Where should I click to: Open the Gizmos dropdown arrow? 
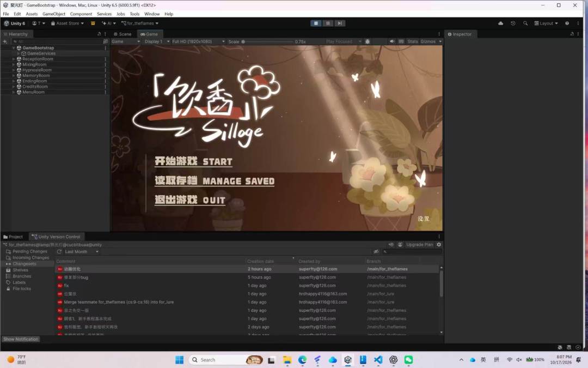[x=440, y=41]
